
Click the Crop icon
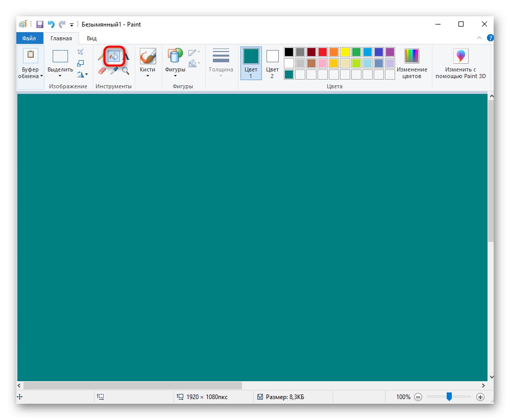pyautogui.click(x=80, y=52)
